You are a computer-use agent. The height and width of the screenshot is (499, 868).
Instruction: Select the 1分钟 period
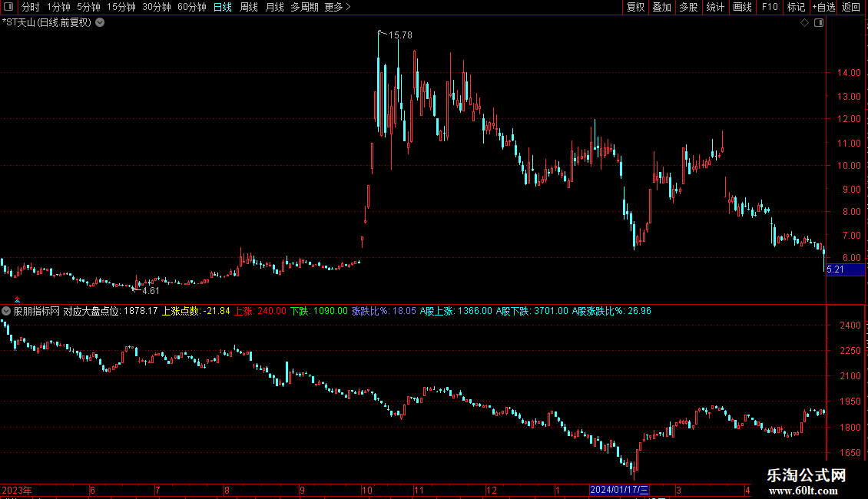pos(58,7)
